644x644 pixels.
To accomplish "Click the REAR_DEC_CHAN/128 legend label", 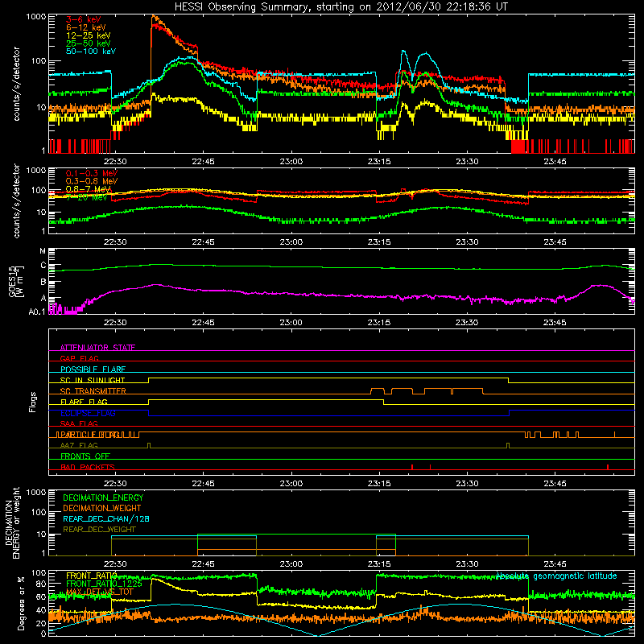I will coord(106,518).
